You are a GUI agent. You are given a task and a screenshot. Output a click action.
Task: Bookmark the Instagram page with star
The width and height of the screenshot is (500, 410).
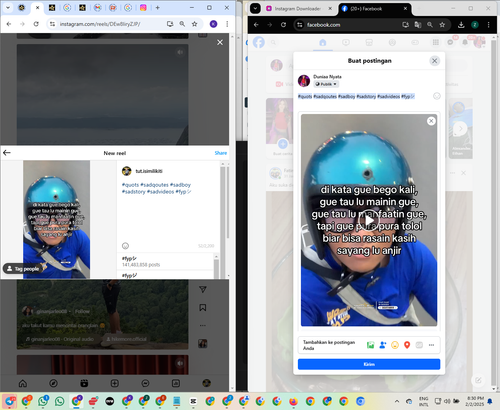pyautogui.click(x=194, y=24)
